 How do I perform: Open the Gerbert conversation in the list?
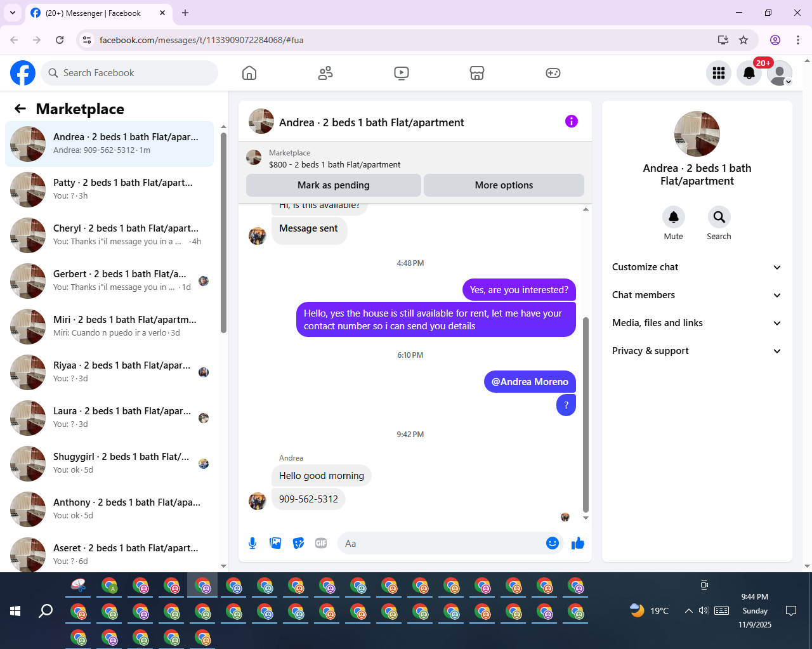pos(109,281)
